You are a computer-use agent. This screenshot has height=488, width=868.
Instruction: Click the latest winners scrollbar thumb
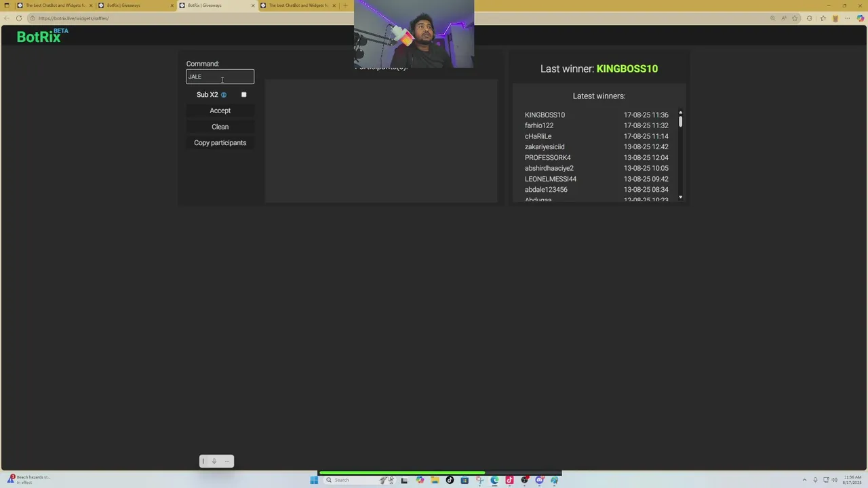click(x=680, y=121)
